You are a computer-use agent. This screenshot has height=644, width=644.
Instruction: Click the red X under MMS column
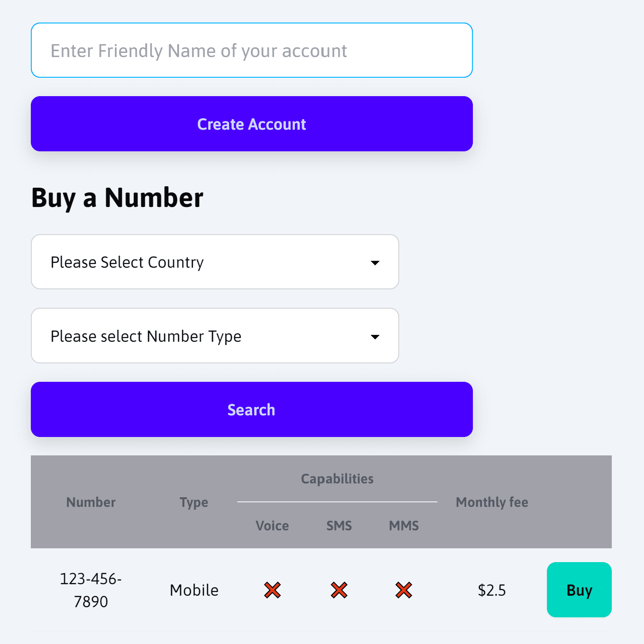[404, 590]
